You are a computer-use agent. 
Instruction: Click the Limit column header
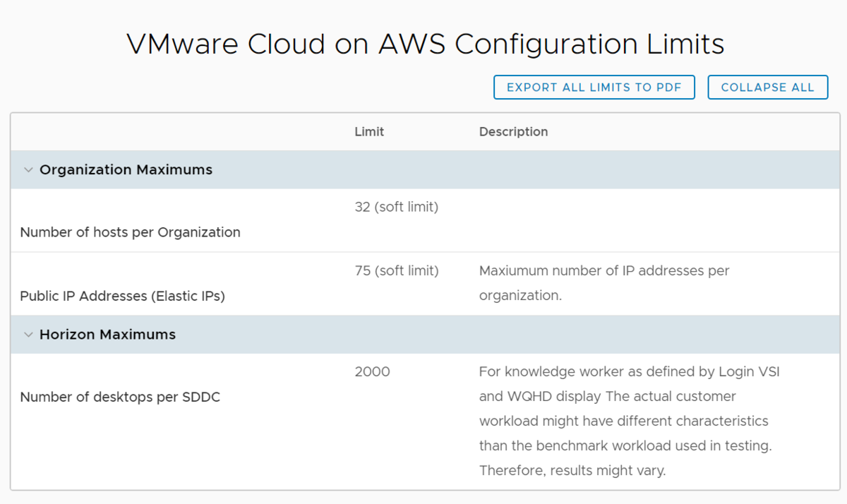pyautogui.click(x=369, y=132)
